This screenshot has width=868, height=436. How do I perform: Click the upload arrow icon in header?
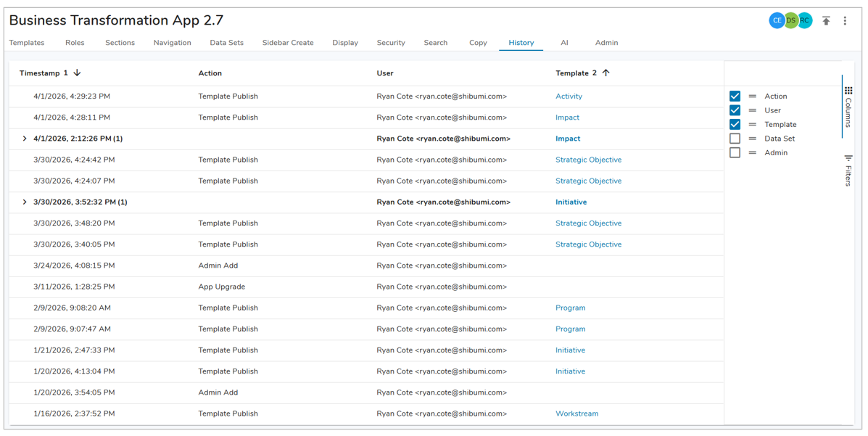pos(826,21)
